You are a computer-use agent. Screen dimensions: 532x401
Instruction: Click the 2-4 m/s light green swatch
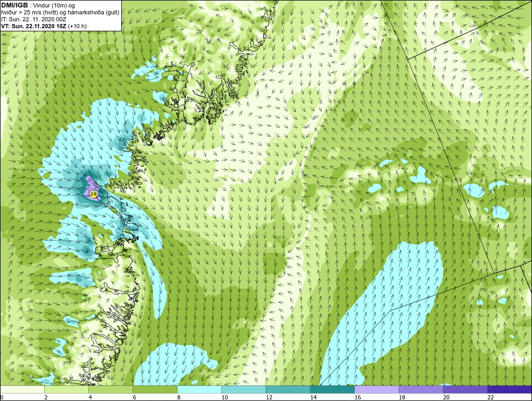point(66,389)
